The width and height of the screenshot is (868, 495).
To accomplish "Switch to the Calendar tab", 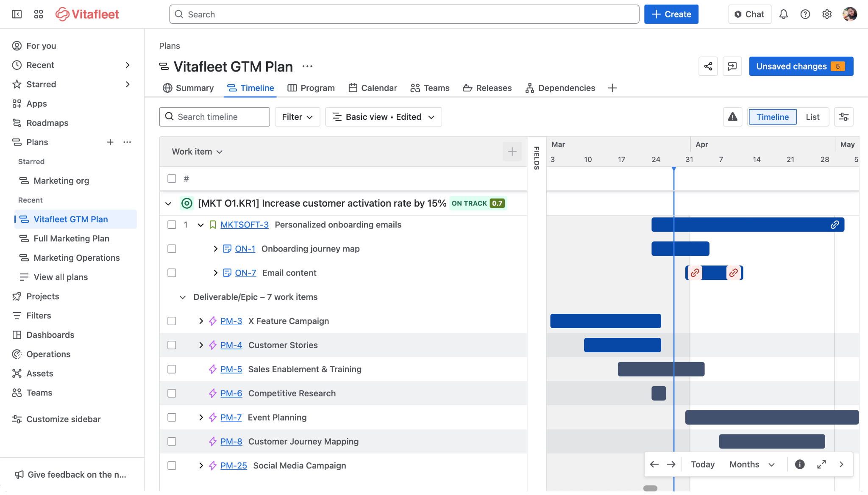I will pyautogui.click(x=373, y=88).
